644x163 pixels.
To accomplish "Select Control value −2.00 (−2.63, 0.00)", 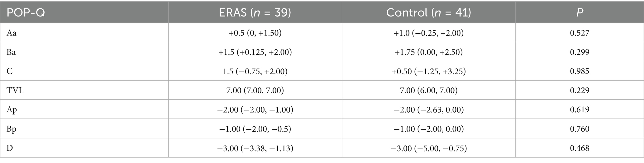I will click(x=429, y=110).
